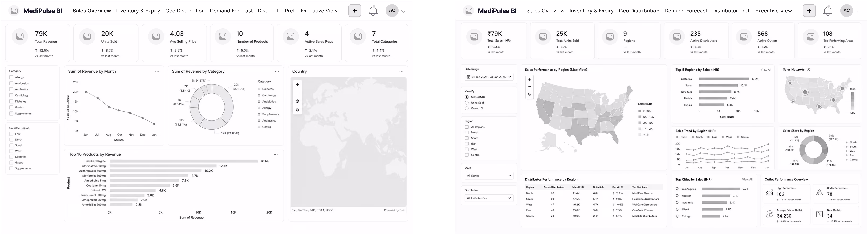The image size is (868, 234).
Task: Click View All for Top Cities by Sales
Action: coord(747,180)
